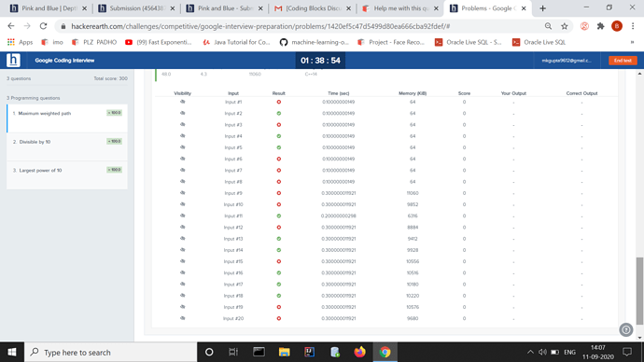Click failed result icon of Input #1
This screenshot has width=644, height=362.
click(x=278, y=102)
